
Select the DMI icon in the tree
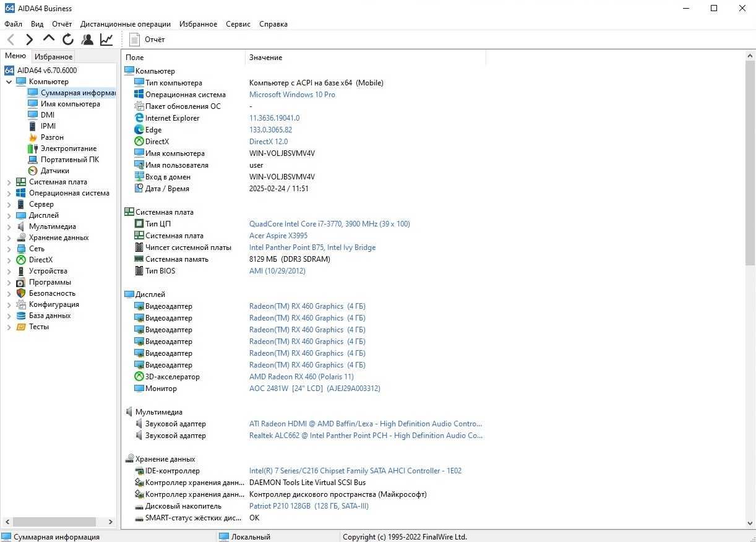coord(33,114)
